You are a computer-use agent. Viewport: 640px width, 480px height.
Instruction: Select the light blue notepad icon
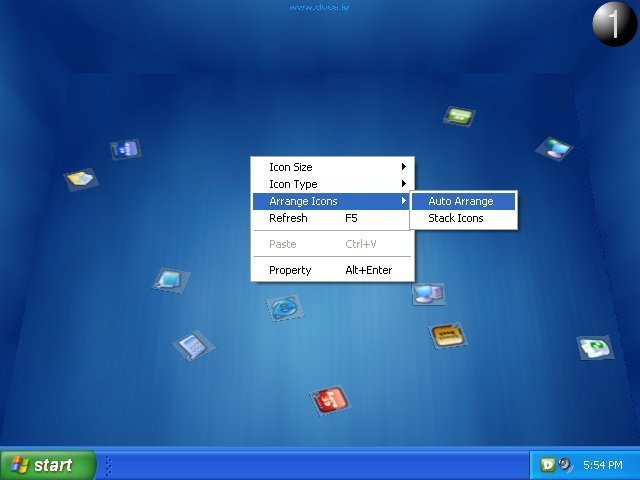(x=171, y=280)
